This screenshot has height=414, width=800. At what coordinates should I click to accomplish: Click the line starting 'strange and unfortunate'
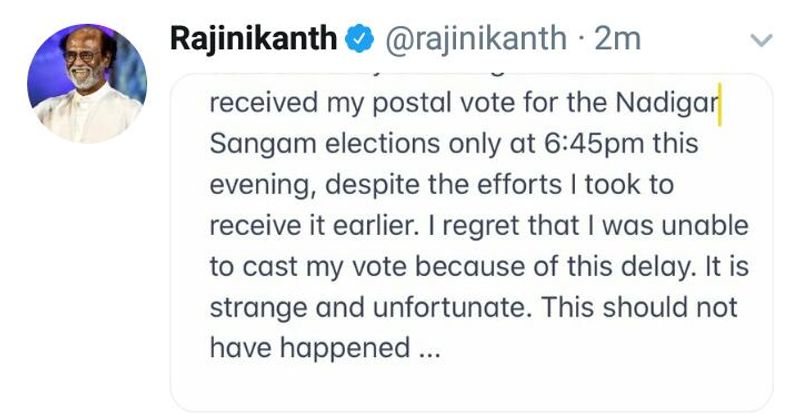473,306
